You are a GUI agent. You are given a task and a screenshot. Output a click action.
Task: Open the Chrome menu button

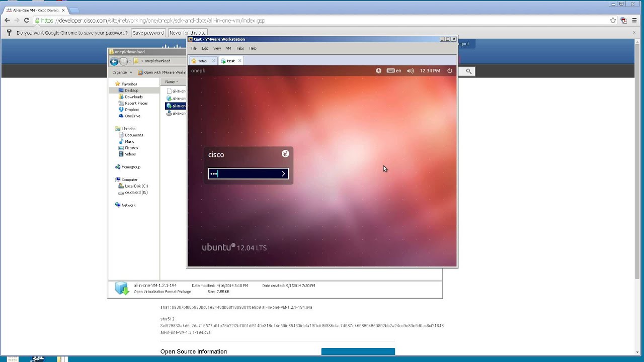(635, 21)
